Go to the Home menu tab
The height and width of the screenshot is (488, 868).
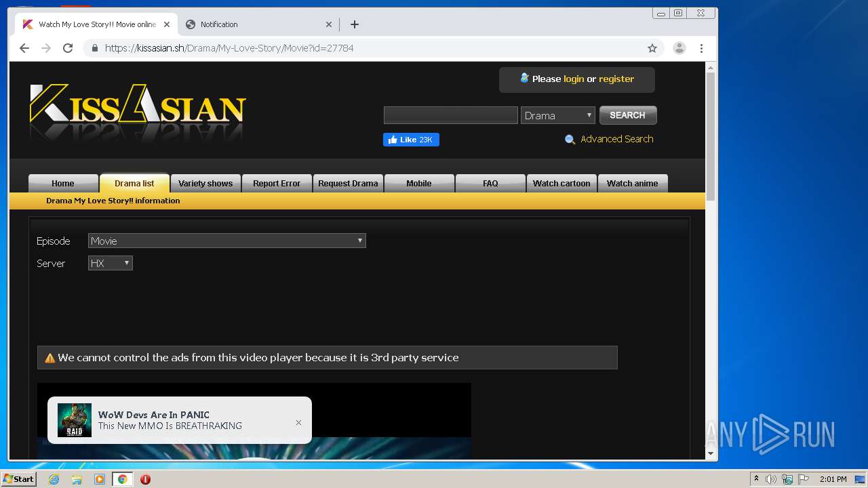coord(63,183)
